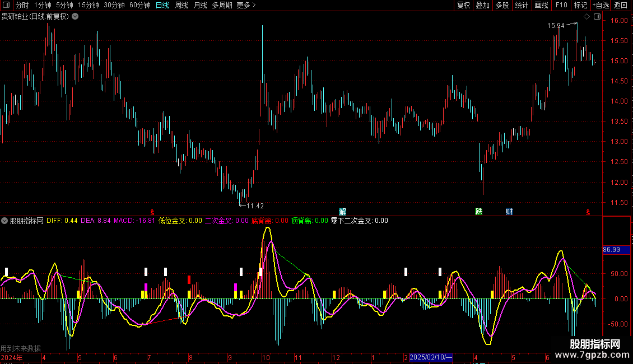This screenshot has width=633, height=364.
Task: Switch to 分时 intraday view
Action: (22, 5)
